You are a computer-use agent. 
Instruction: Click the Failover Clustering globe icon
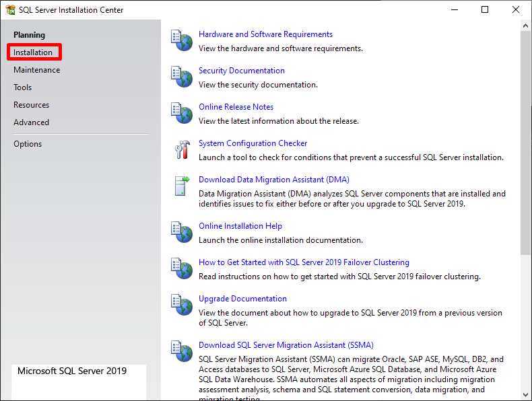[182, 268]
